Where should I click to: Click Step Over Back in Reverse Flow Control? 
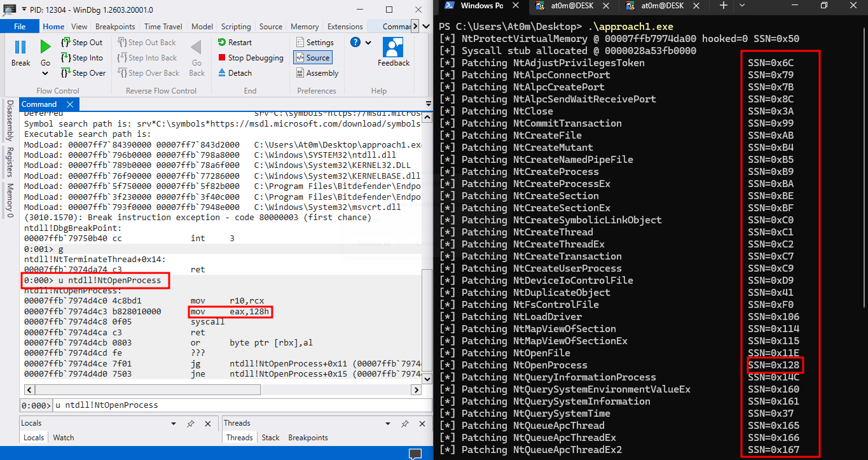(148, 73)
